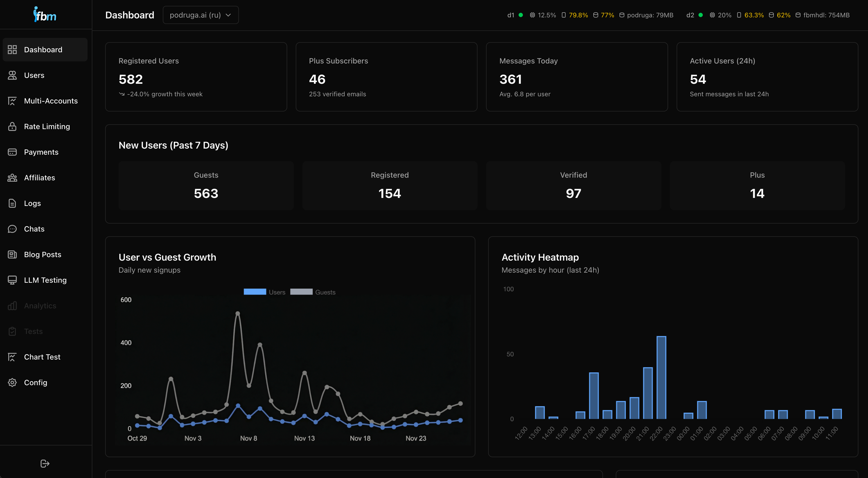Open Chart Test from the sidebar
Viewport: 868px width, 478px height.
[x=42, y=357]
